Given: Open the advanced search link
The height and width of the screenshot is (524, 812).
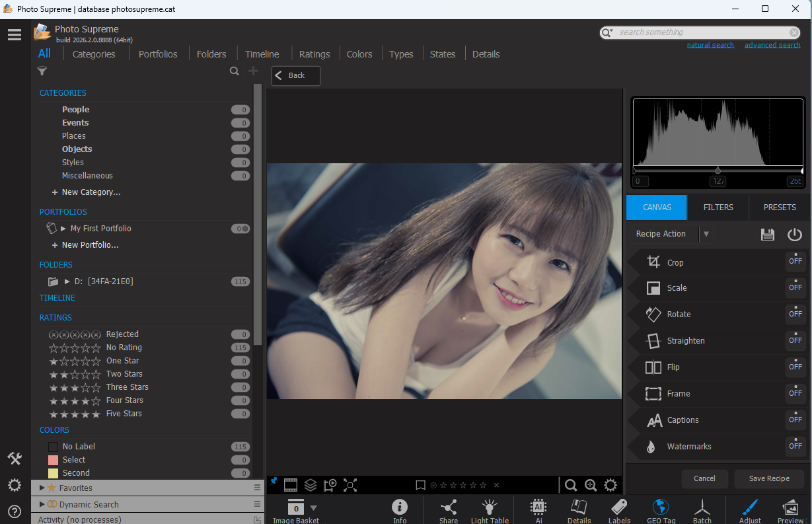Looking at the screenshot, I should [x=772, y=45].
